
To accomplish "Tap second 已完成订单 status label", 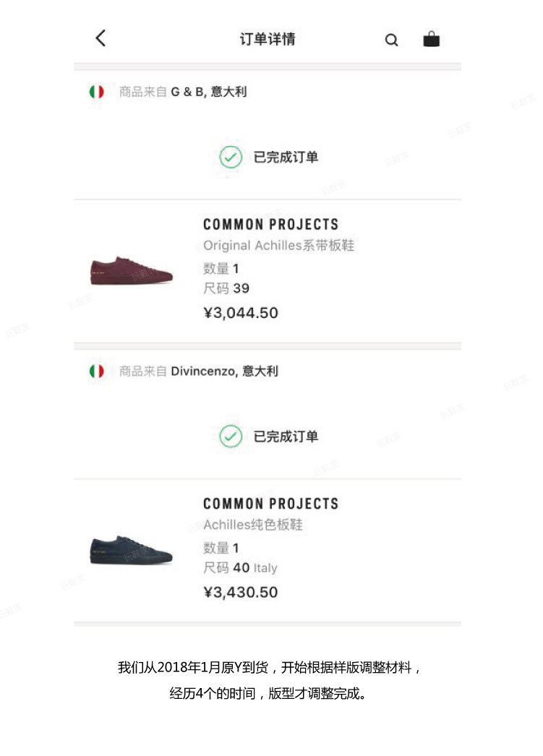I will point(286,436).
